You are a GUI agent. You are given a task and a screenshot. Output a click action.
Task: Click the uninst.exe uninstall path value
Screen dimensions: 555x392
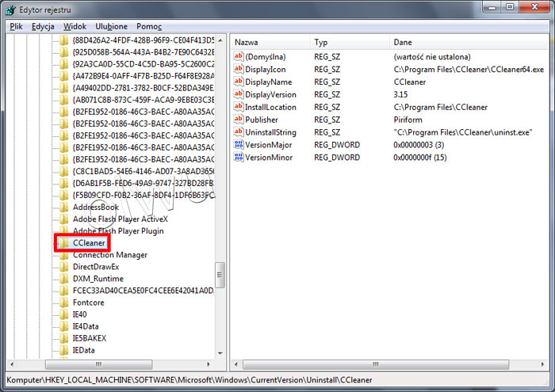[x=463, y=132]
